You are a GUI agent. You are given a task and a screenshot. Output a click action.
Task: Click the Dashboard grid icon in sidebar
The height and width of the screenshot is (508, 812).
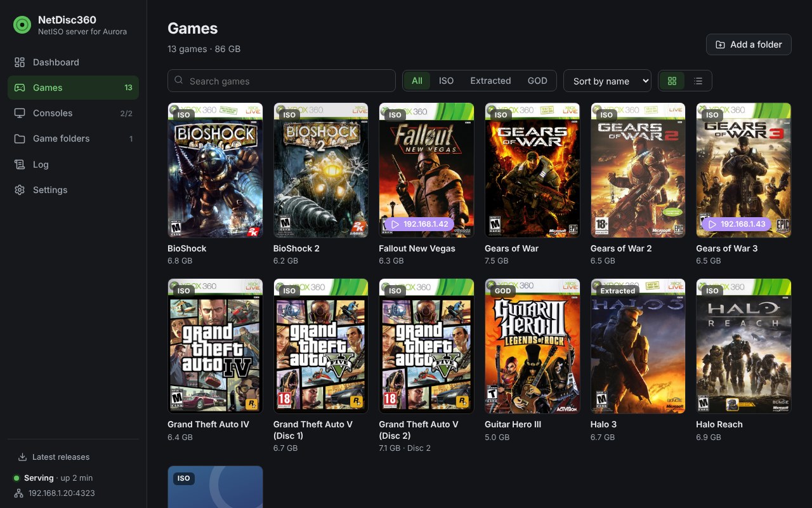[20, 62]
